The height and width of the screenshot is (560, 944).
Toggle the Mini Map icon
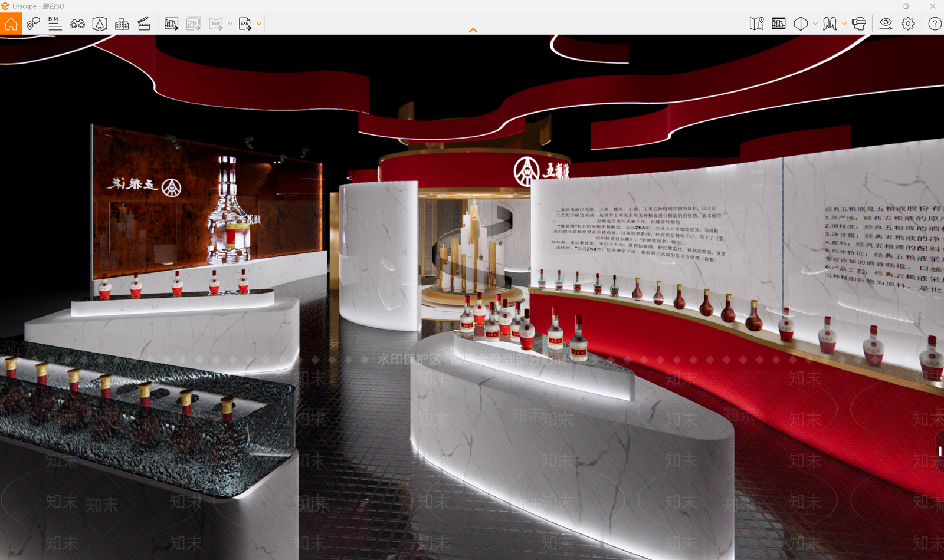756,24
